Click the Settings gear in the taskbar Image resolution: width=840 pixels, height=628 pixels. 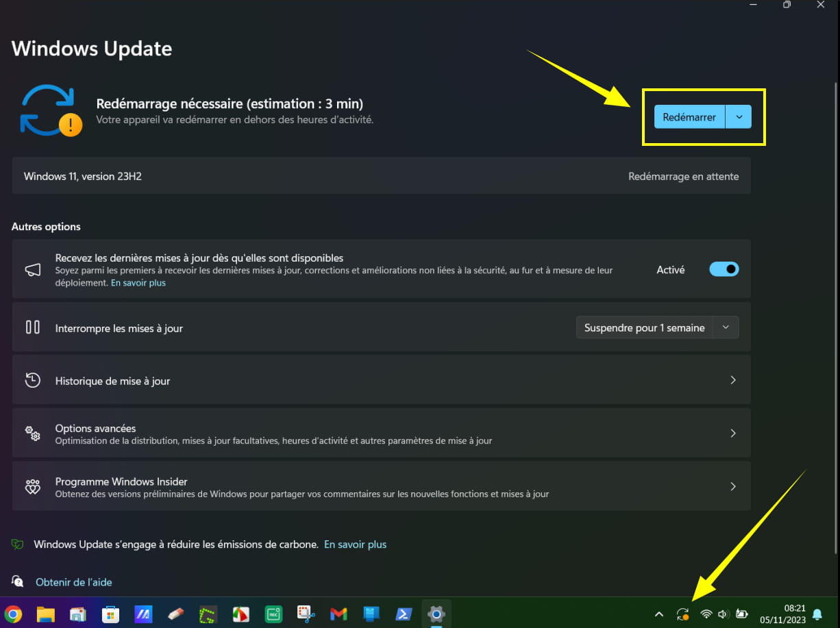(x=436, y=614)
